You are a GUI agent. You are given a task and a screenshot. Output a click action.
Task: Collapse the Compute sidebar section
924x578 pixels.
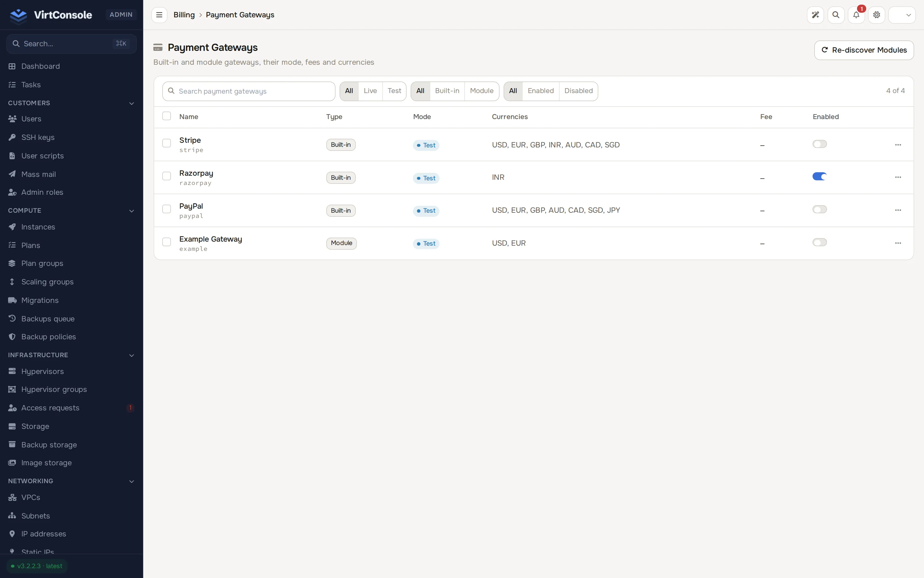[132, 211]
